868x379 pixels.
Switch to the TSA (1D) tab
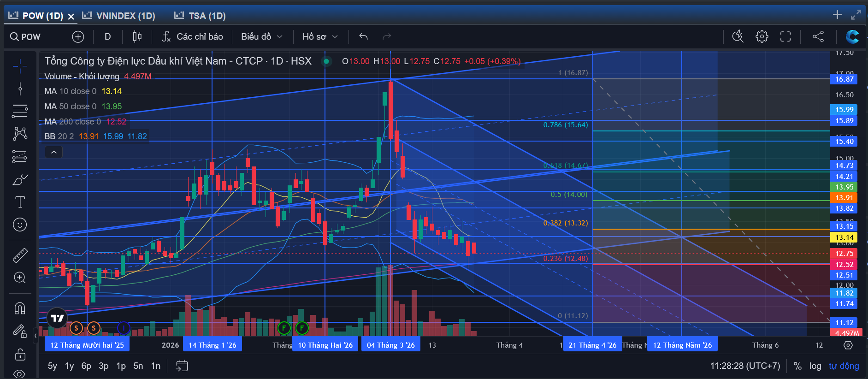tap(200, 16)
